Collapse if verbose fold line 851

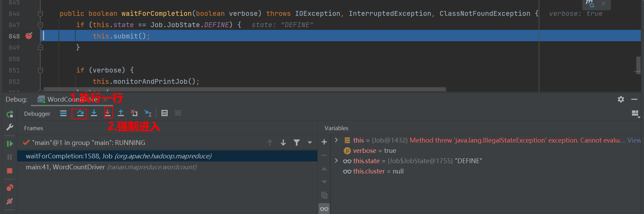tap(40, 70)
